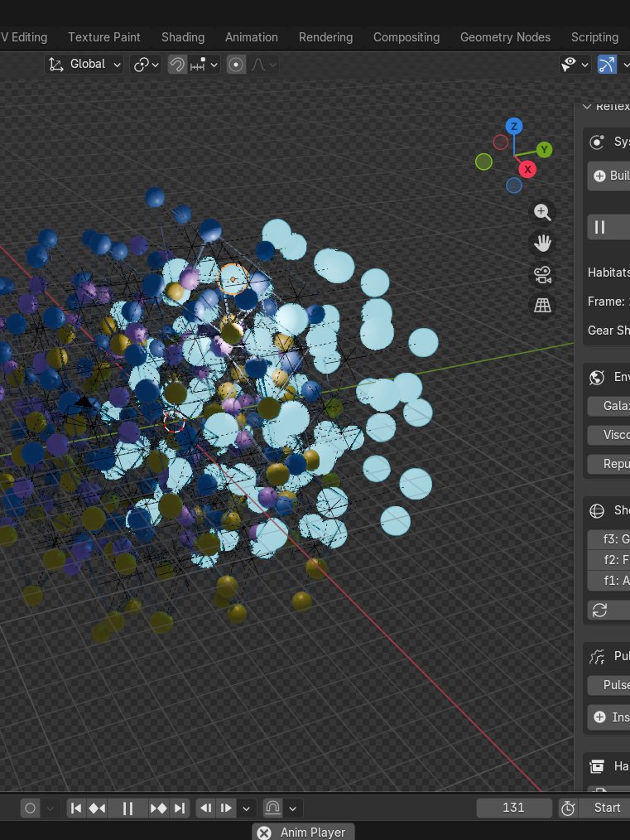Switch perspective/orthographic with the grid icon
This screenshot has width=630, height=840.
point(542,306)
